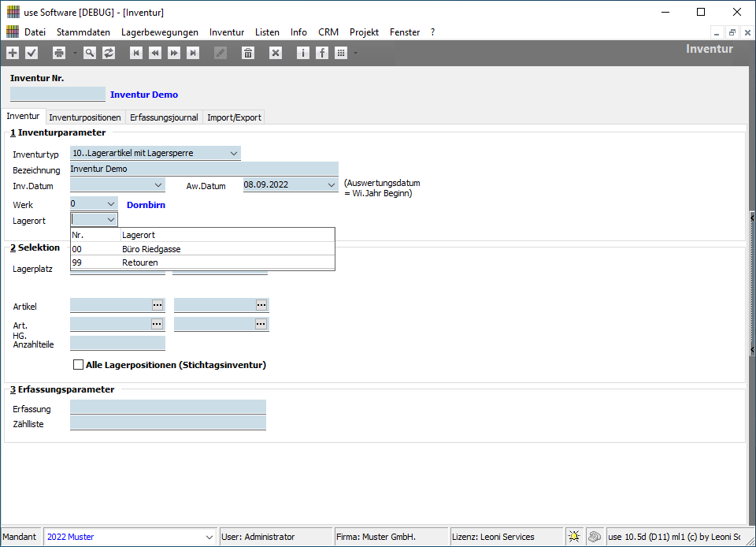756x547 pixels.
Task: Open the Inventur menu in menu bar
Action: (227, 32)
